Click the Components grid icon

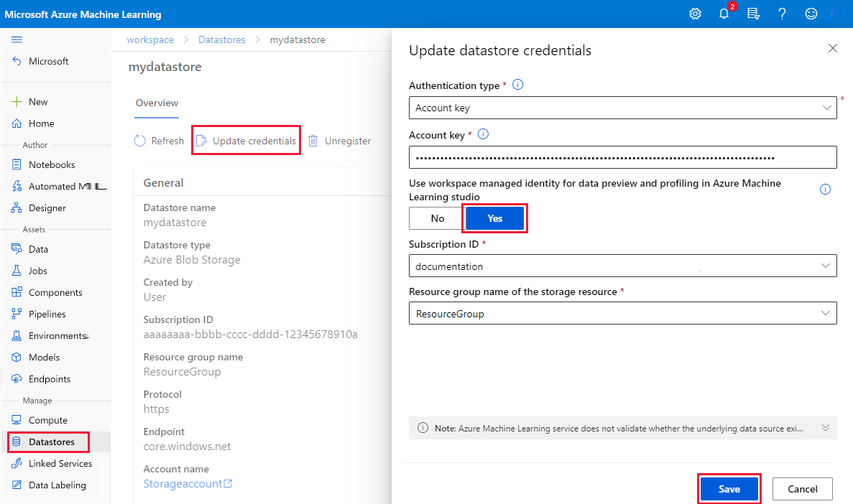pos(17,292)
